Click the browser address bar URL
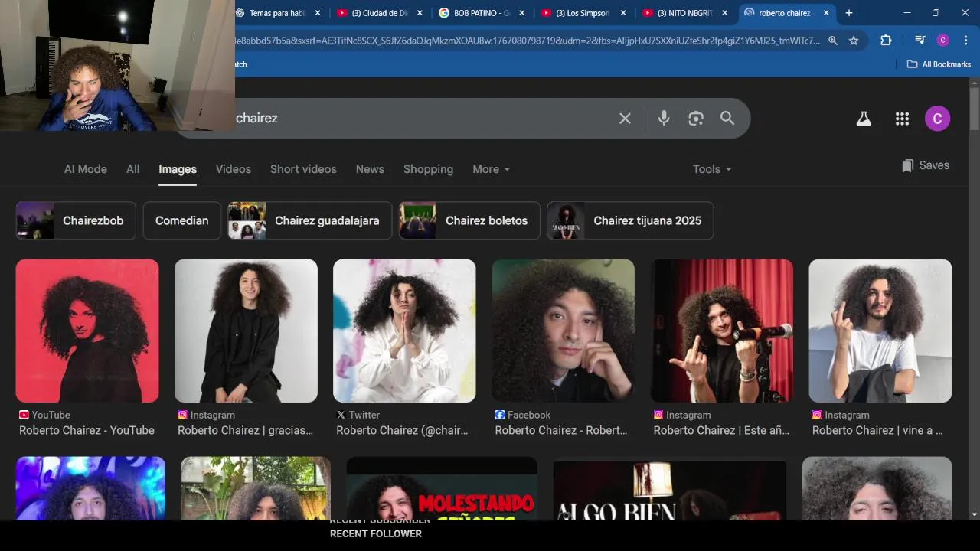 528,41
